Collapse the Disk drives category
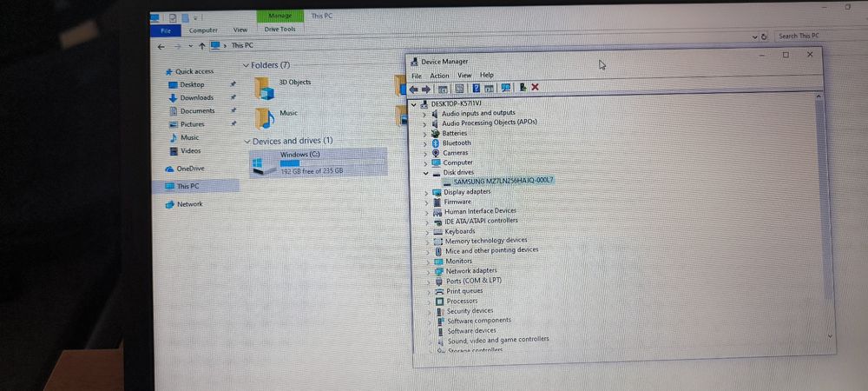 tap(425, 173)
